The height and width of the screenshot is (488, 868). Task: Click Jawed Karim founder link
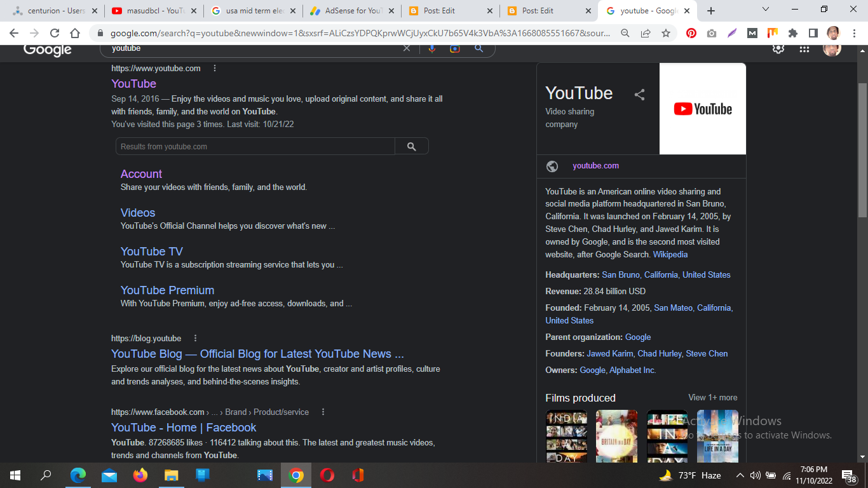click(609, 353)
